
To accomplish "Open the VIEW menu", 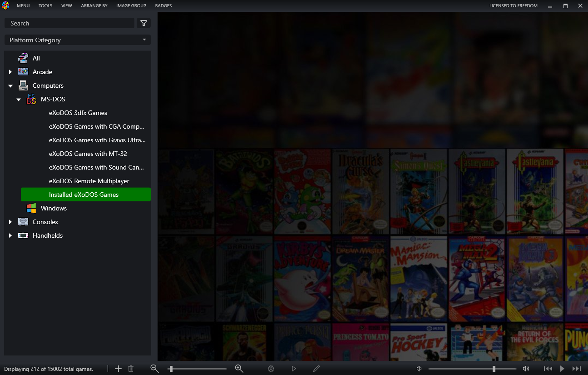I will (67, 6).
